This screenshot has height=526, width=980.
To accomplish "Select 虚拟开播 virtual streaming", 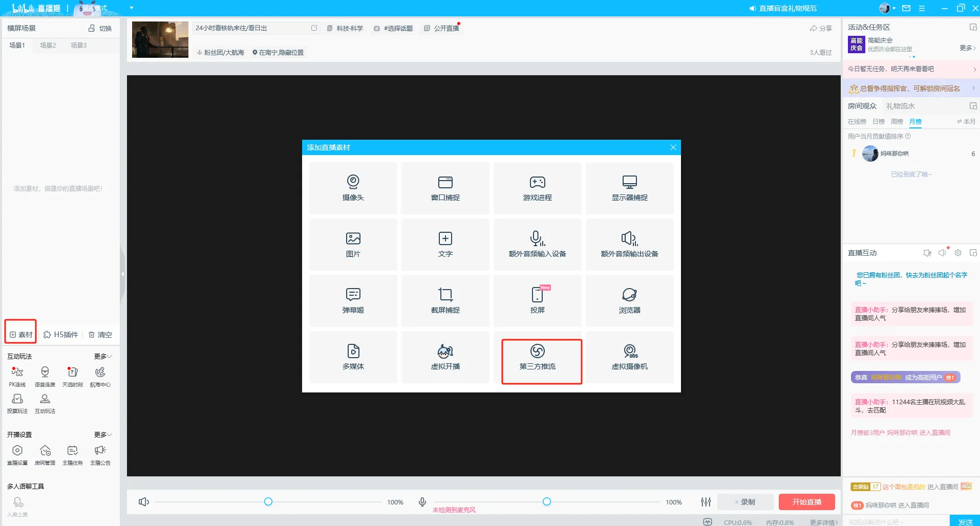I will click(x=445, y=357).
